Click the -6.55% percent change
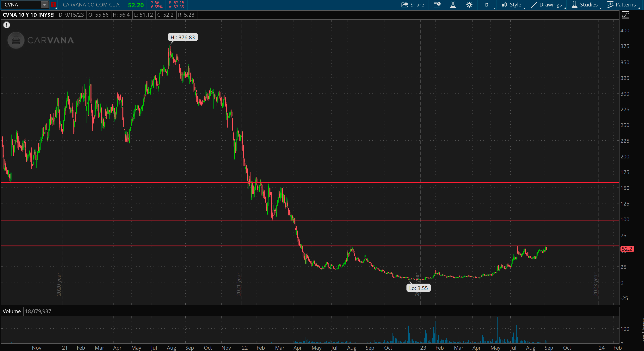This screenshot has width=644, height=351. point(156,7)
